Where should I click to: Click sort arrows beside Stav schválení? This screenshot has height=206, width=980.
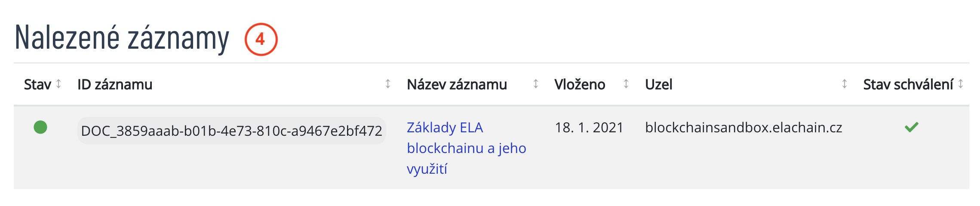point(961,84)
